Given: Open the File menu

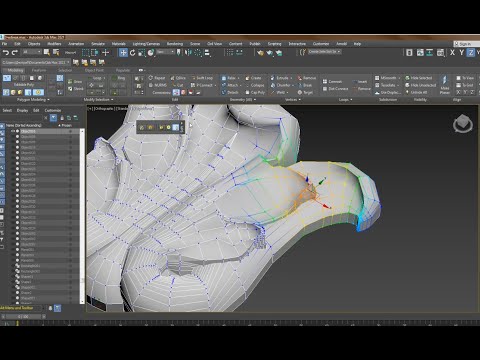Looking at the screenshot, I should 4,44.
